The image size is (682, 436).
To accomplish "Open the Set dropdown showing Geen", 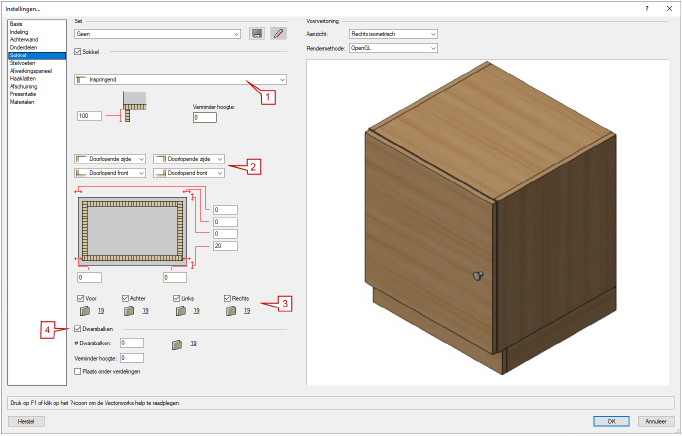I will coord(157,34).
